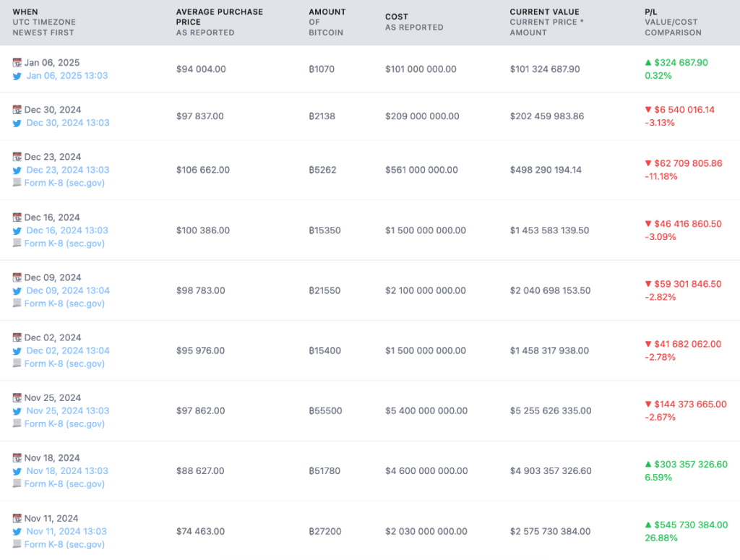Click calendar icon beside Nov 18, 2024
Viewport: 740px width, 560px height.
coord(17,458)
